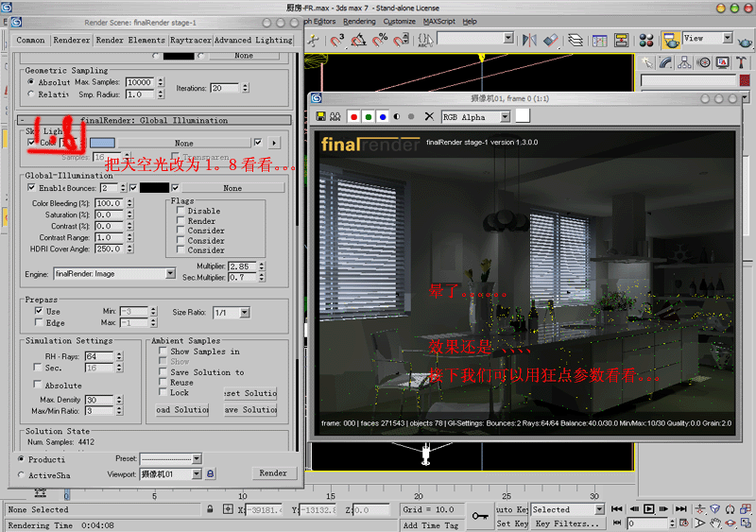Screen dimensions: 756x532
Task: Check the Render flag checkbox
Action: pyautogui.click(x=180, y=220)
